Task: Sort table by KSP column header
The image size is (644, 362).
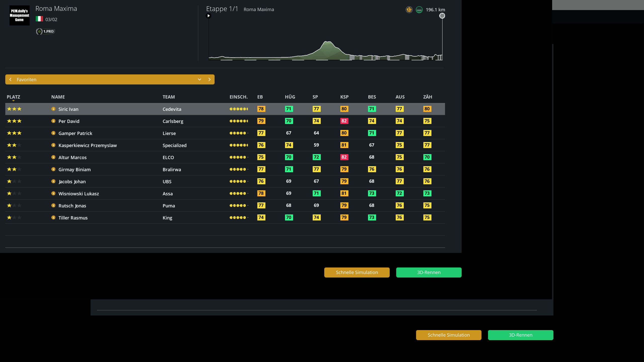Action: coord(344,97)
